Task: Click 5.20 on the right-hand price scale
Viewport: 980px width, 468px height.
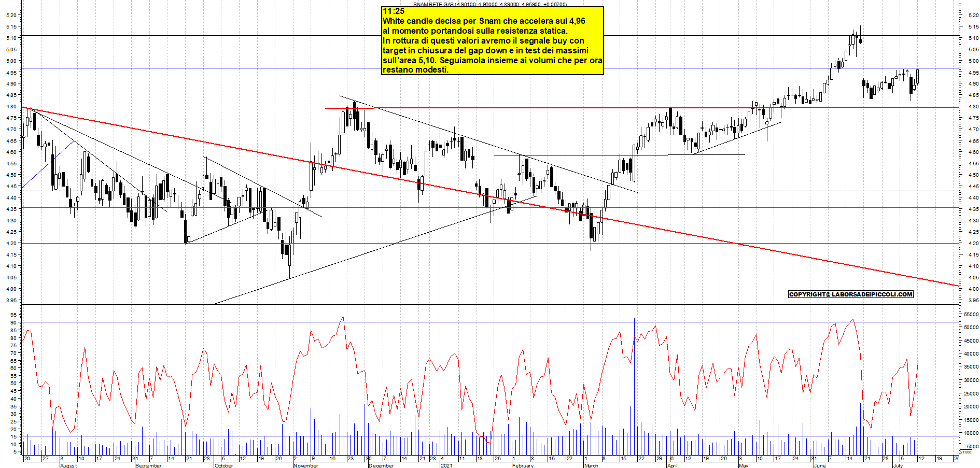Action: (x=973, y=15)
